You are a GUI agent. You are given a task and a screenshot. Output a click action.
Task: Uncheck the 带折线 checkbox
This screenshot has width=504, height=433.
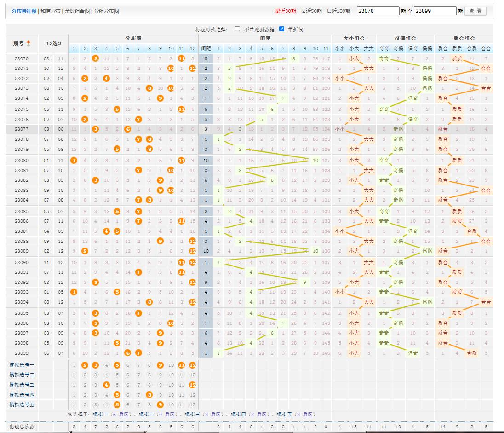point(281,29)
